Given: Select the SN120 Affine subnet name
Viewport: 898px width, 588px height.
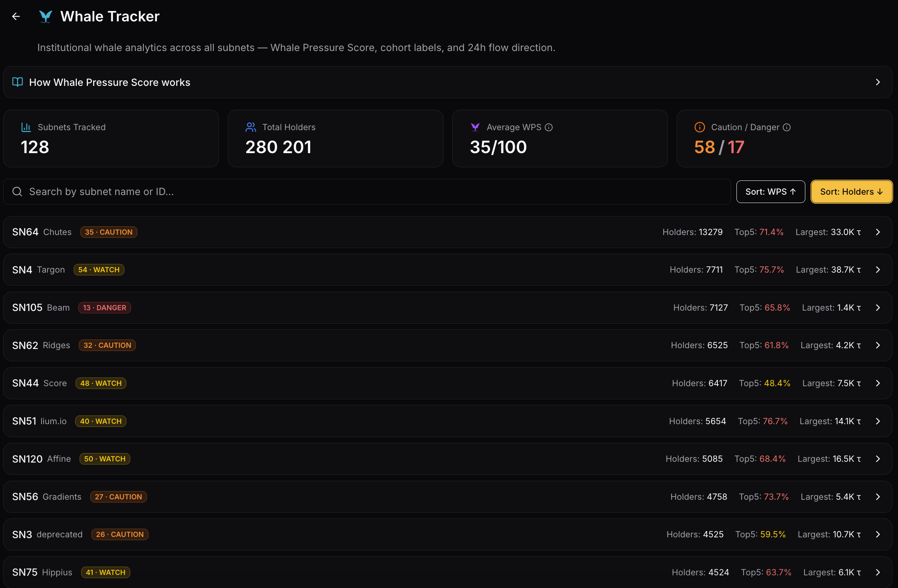Looking at the screenshot, I should click(42, 459).
